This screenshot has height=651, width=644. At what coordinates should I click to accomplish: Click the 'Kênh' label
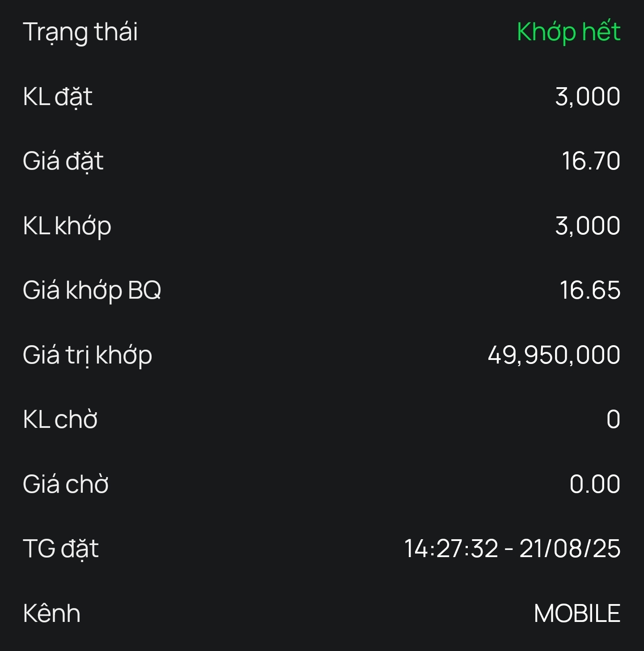52,613
